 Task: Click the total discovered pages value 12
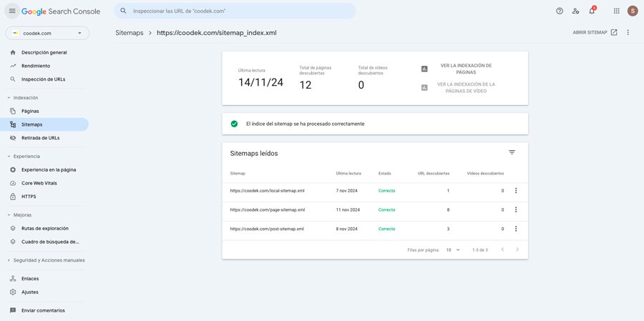click(305, 85)
